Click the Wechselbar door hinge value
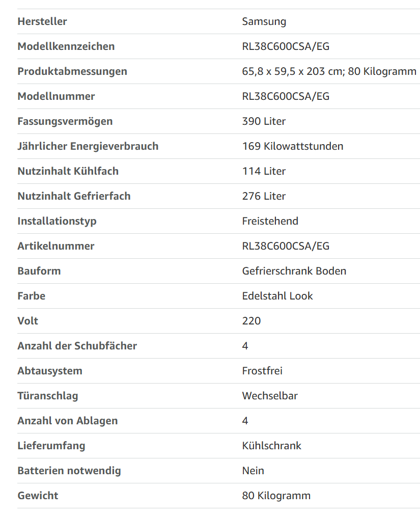The image size is (420, 517). (270, 396)
